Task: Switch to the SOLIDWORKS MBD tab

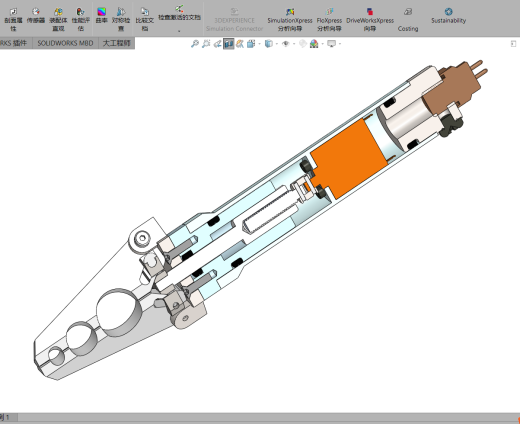Action: tap(65, 43)
